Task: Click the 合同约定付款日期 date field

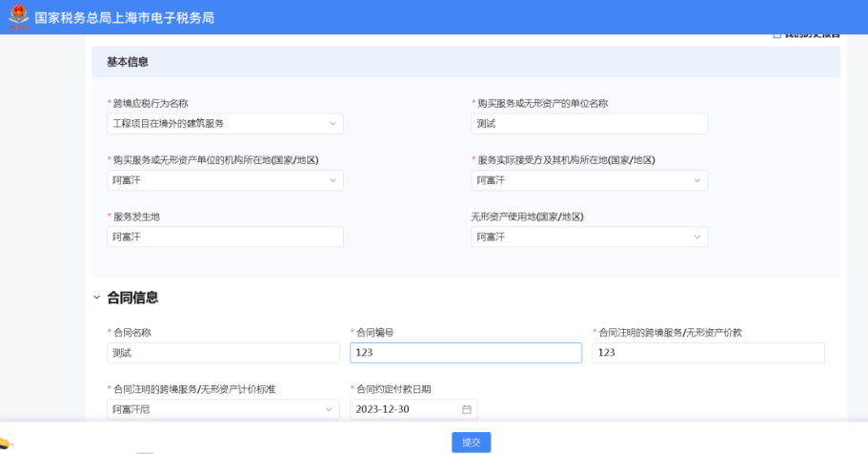Action: click(405, 409)
